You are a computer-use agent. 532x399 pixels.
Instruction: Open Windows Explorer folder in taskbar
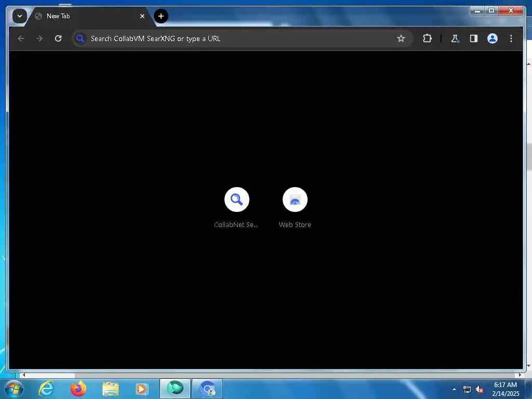110,389
